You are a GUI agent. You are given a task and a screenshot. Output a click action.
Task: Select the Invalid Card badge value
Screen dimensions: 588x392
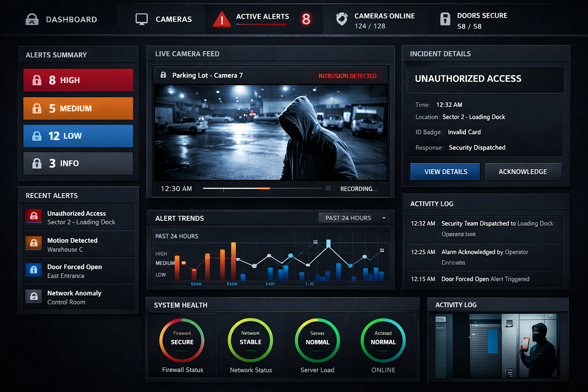tap(464, 132)
